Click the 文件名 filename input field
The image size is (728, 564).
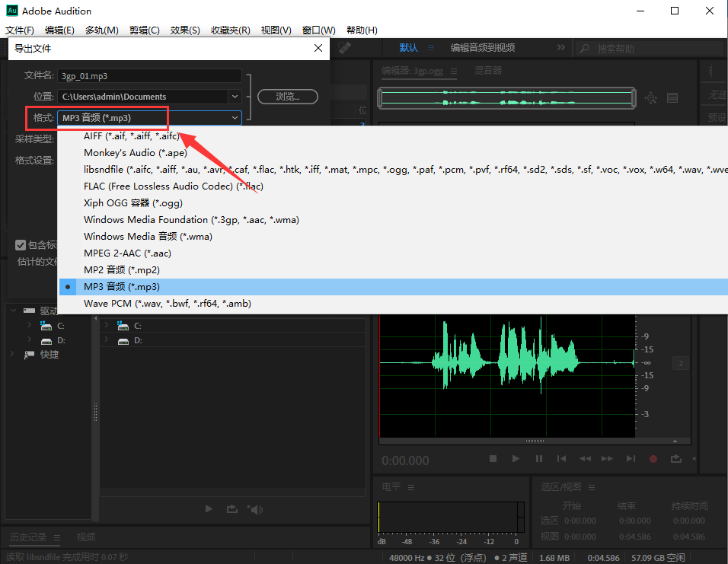149,76
